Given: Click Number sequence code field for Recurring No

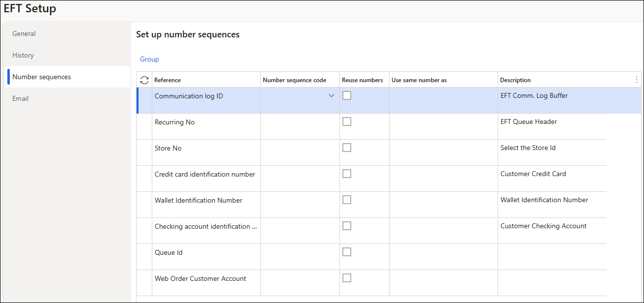Looking at the screenshot, I should click(300, 126).
